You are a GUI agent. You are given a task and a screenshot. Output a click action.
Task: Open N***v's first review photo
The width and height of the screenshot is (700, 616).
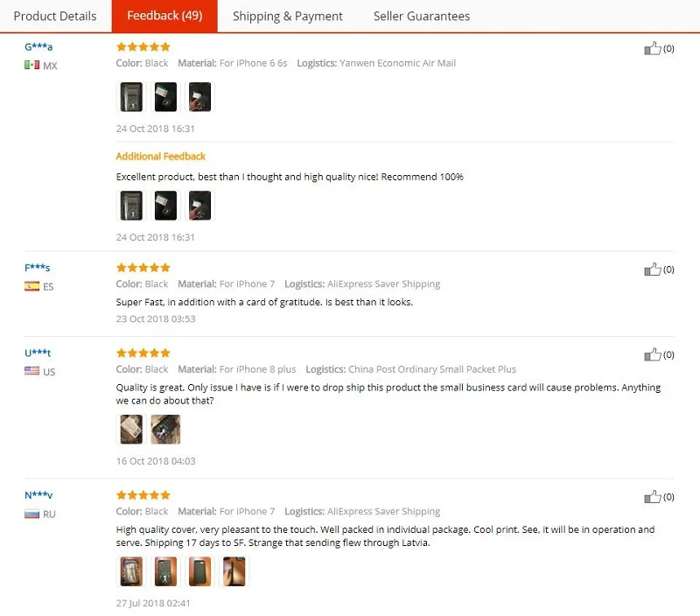[x=131, y=571]
